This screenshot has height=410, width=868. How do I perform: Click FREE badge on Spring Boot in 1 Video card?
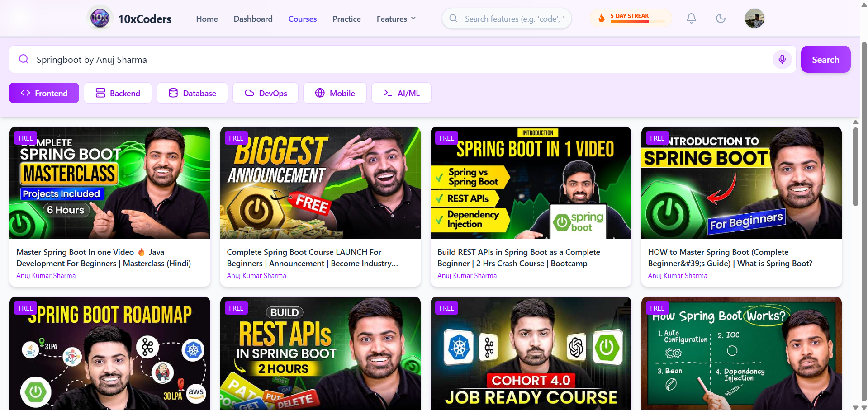click(x=446, y=138)
